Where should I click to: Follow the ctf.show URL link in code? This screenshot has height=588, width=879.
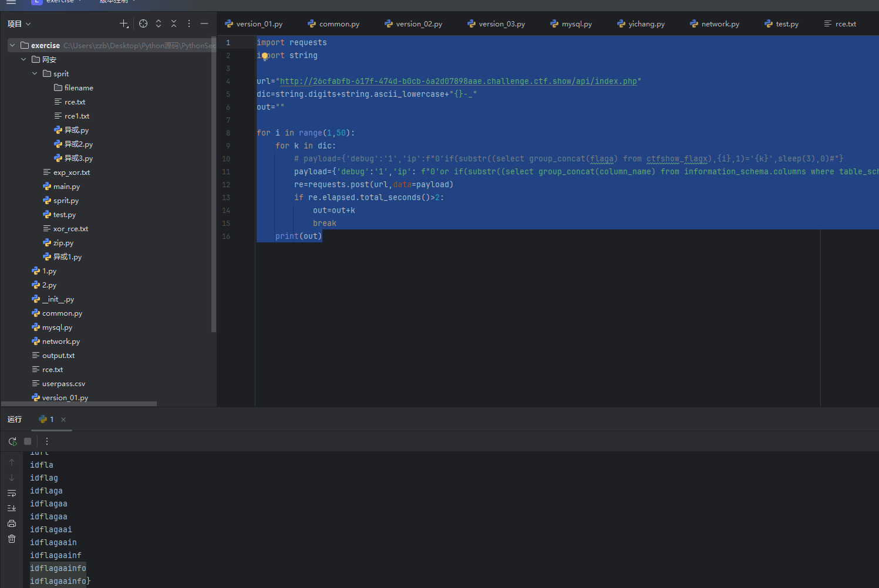coord(458,81)
